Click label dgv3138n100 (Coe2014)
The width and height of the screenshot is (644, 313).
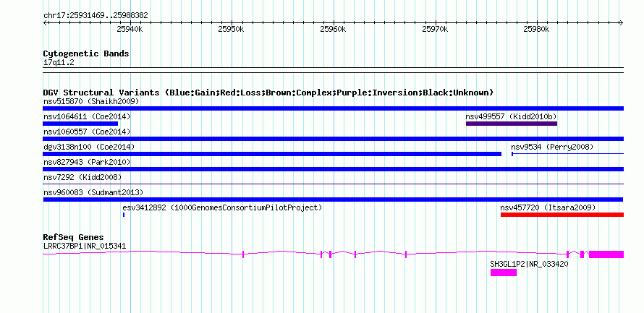pos(89,147)
